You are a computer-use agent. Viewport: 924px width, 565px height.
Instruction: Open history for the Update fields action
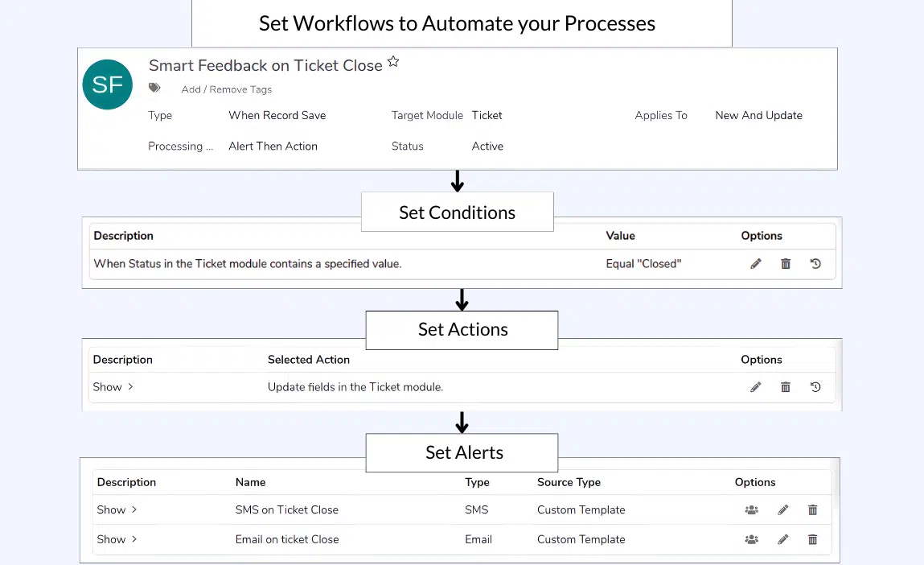[x=815, y=387]
